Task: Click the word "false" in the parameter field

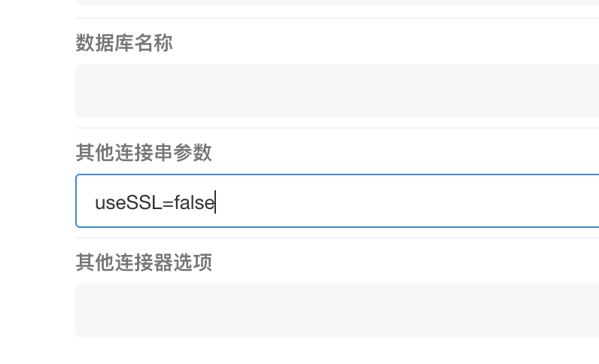Action: point(195,202)
